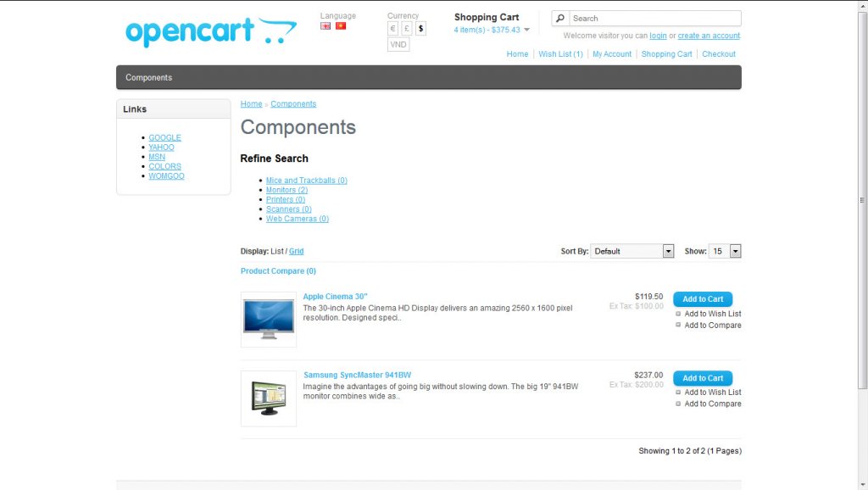Image resolution: width=868 pixels, height=490 pixels.
Task: Open the GOOGLE link
Action: pos(164,138)
